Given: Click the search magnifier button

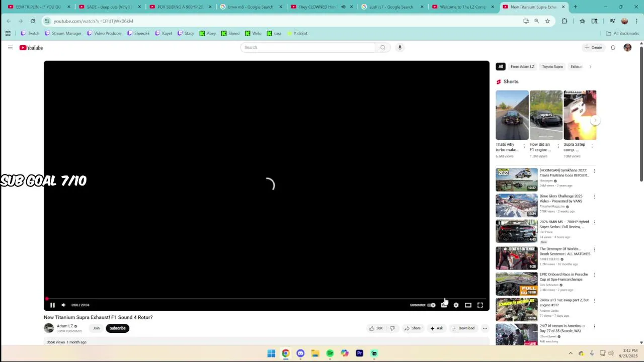Looking at the screenshot, I should tap(382, 47).
